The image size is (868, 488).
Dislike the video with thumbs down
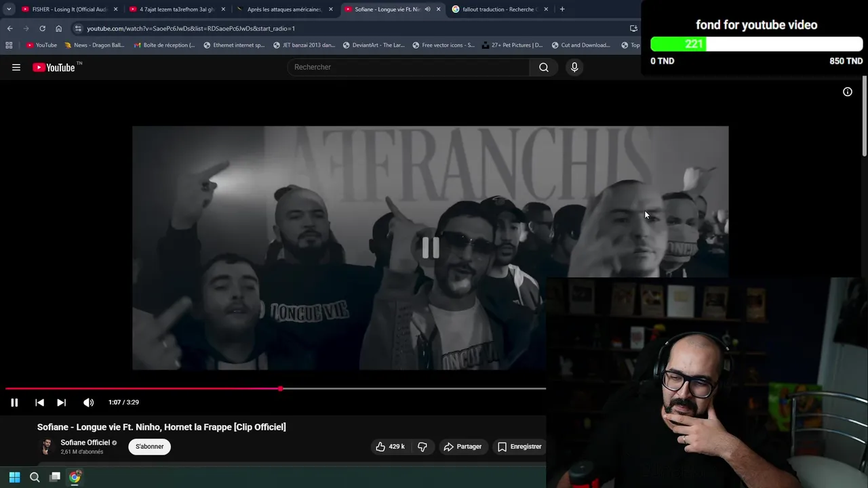[422, 447]
